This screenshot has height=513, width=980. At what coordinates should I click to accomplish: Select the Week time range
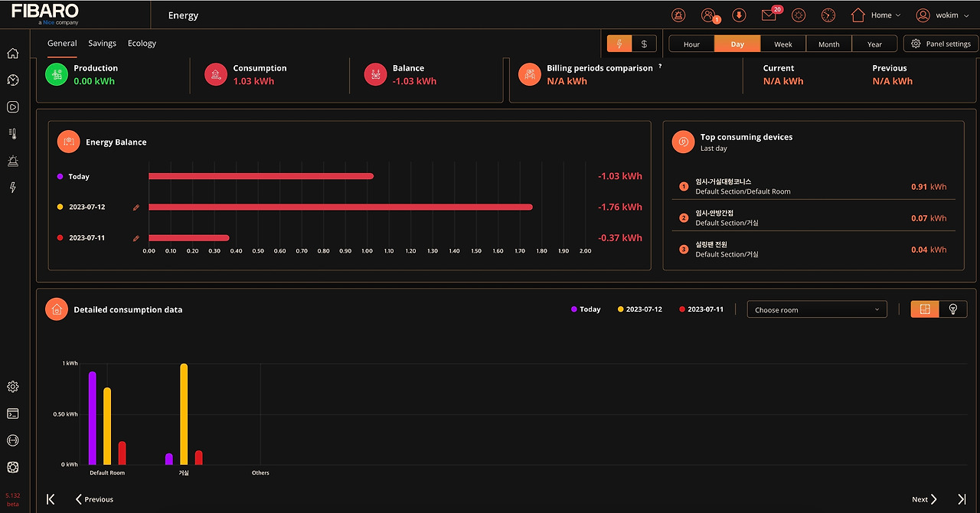[783, 44]
